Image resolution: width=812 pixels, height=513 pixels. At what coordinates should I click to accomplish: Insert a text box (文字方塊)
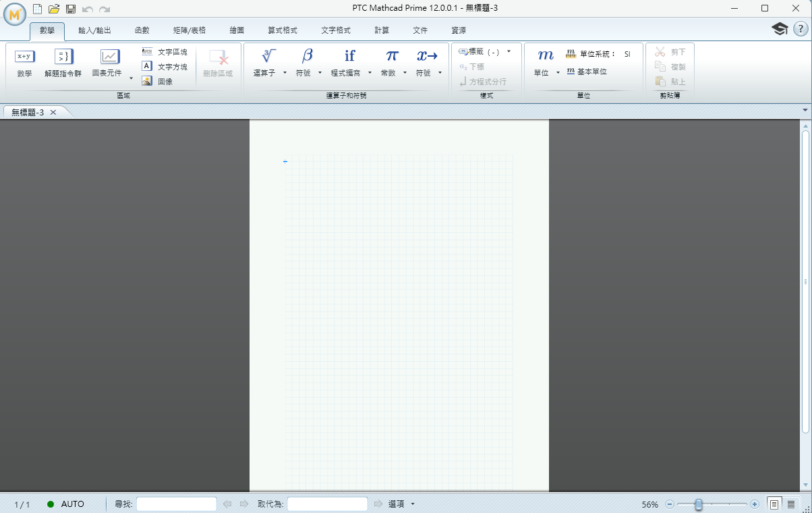[165, 67]
